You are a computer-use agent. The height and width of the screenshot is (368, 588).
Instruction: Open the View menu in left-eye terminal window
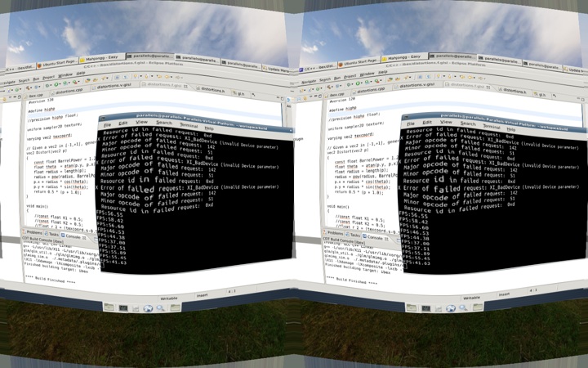tap(141, 122)
